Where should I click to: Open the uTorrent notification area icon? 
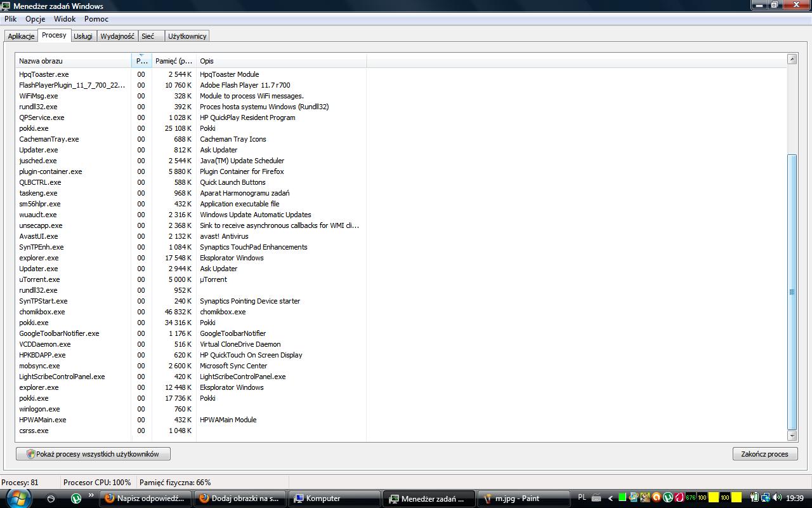point(668,498)
